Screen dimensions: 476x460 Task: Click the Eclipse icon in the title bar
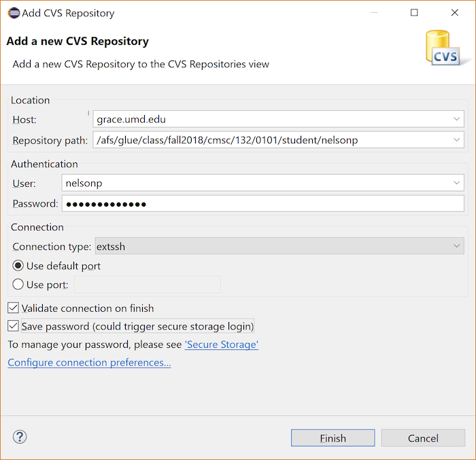tap(14, 13)
